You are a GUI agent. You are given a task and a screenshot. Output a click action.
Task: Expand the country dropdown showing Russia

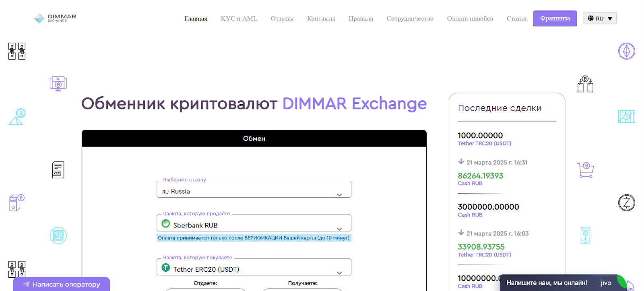point(254,189)
